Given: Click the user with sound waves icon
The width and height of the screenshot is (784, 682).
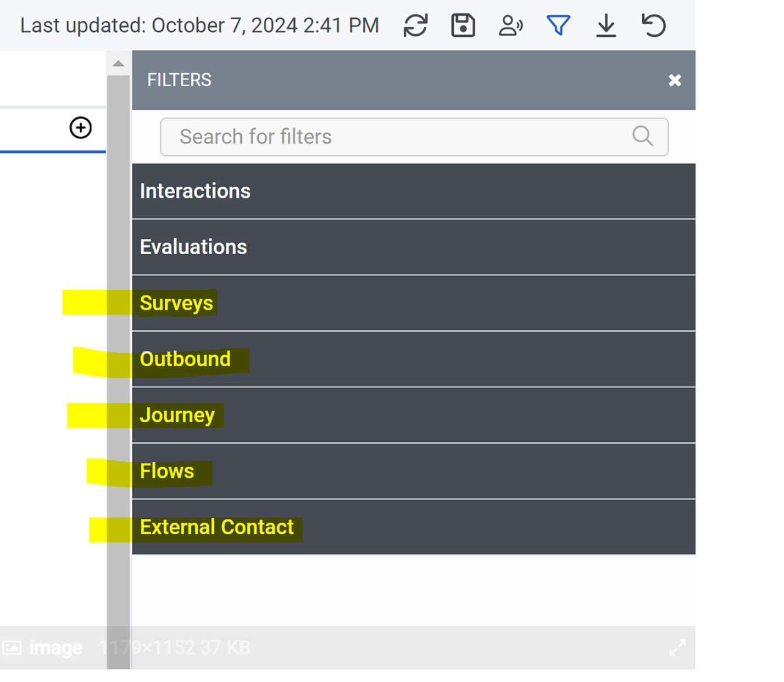Looking at the screenshot, I should point(510,26).
